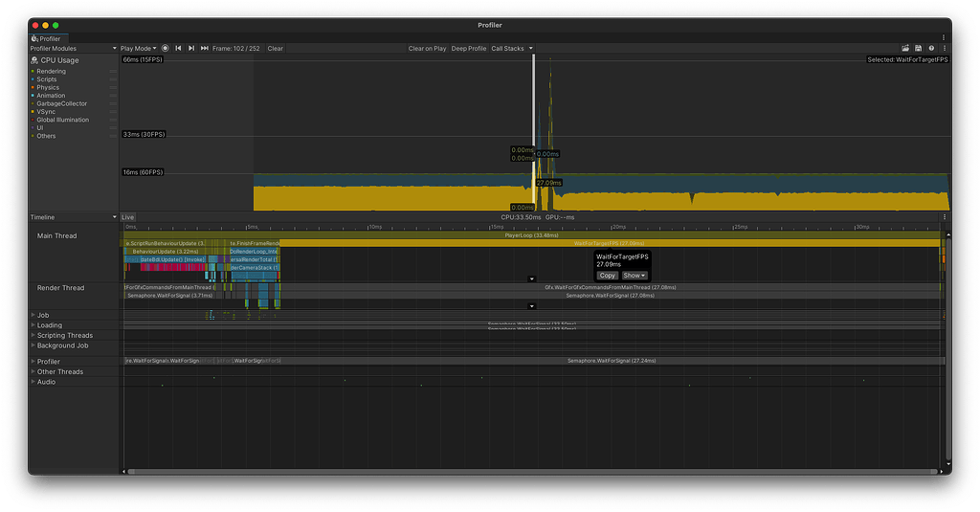
Task: Click Copy in the WaitForTargetFPS tooltip
Action: tap(607, 275)
